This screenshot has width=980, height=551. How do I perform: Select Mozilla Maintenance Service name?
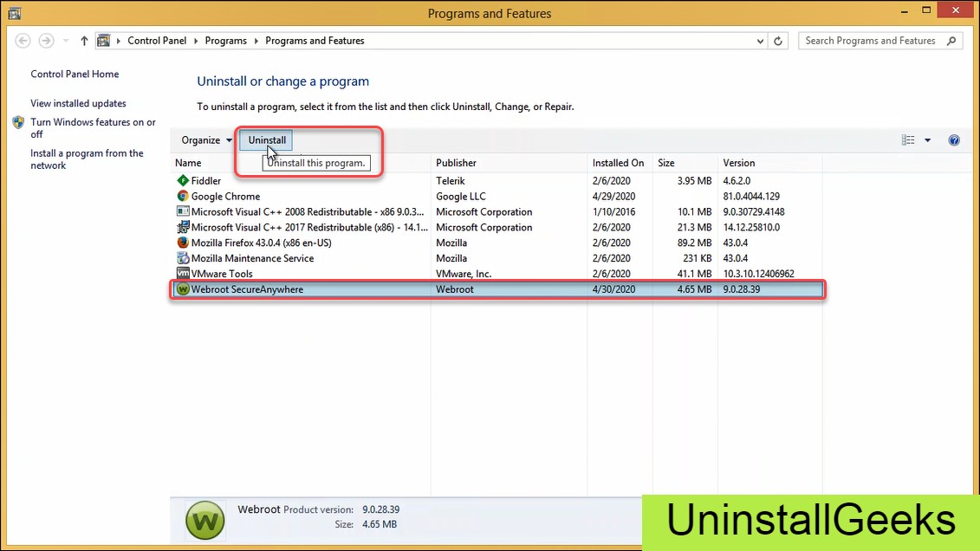click(x=252, y=258)
